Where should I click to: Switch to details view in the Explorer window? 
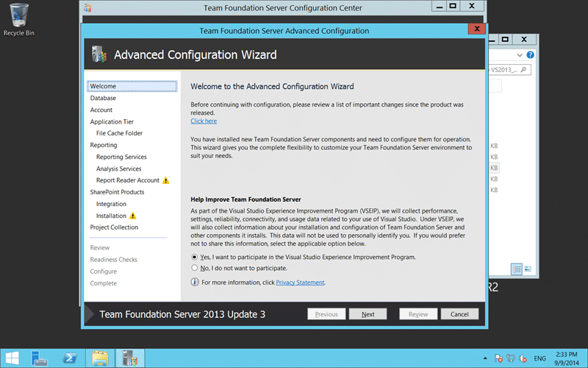(x=517, y=269)
